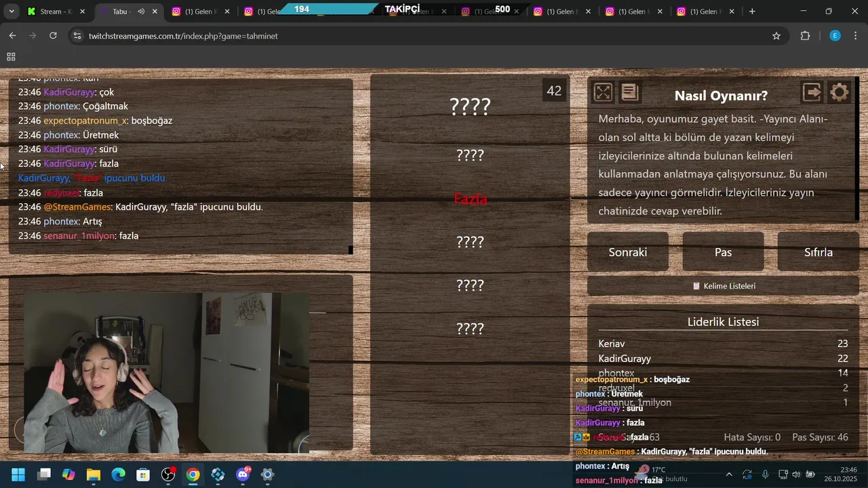Open the browser extensions puzzle icon
Screen dimensions: 868x488
(x=805, y=36)
